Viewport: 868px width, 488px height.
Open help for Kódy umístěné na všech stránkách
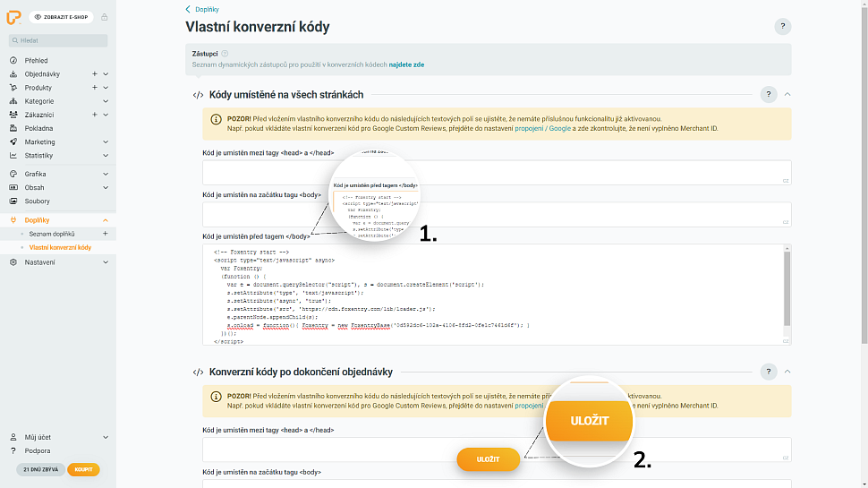click(769, 95)
